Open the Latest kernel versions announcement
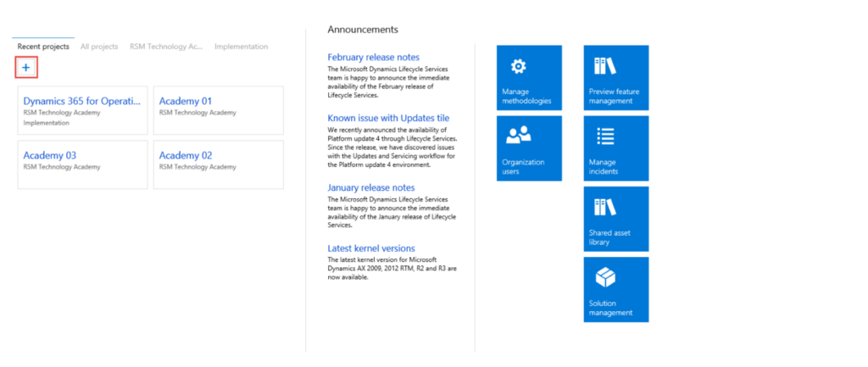Image resolution: width=868 pixels, height=367 pixels. tap(371, 248)
